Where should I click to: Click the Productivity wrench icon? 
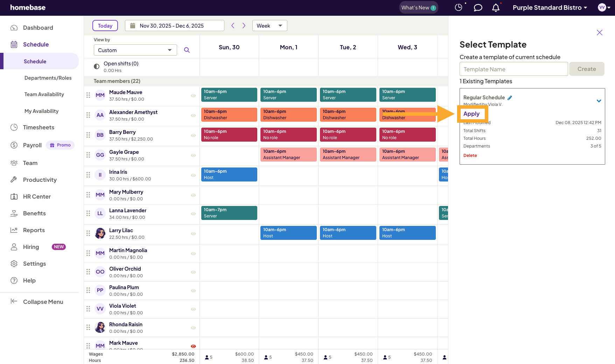click(14, 180)
